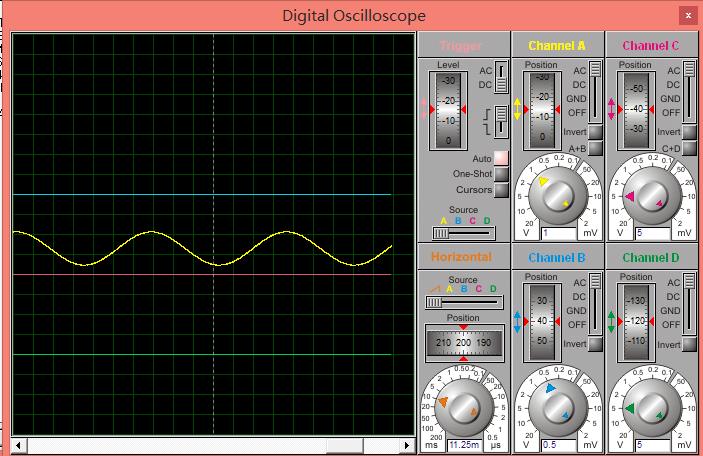The height and width of the screenshot is (456, 703).
Task: Click Channel B coupling mode slider
Action: (x=595, y=304)
